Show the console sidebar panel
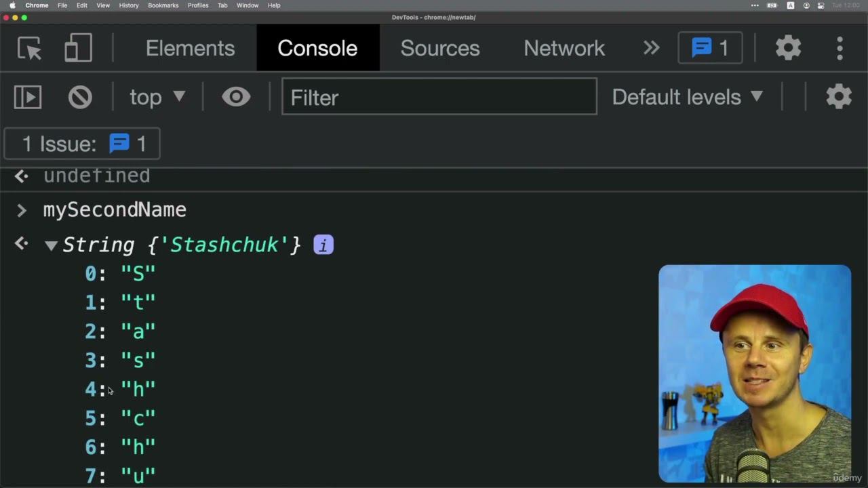This screenshot has height=488, width=868. pyautogui.click(x=28, y=98)
